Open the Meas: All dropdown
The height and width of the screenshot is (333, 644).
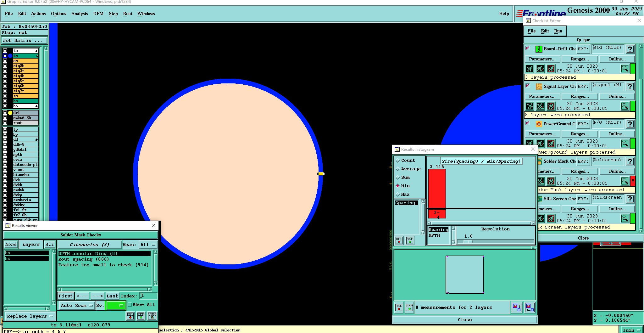click(148, 245)
